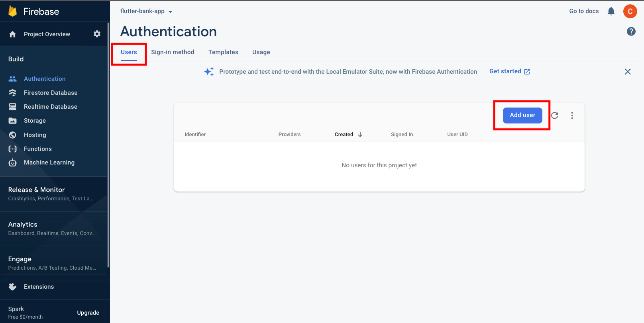Open the help question mark icon
This screenshot has width=644, height=323.
pyautogui.click(x=631, y=31)
